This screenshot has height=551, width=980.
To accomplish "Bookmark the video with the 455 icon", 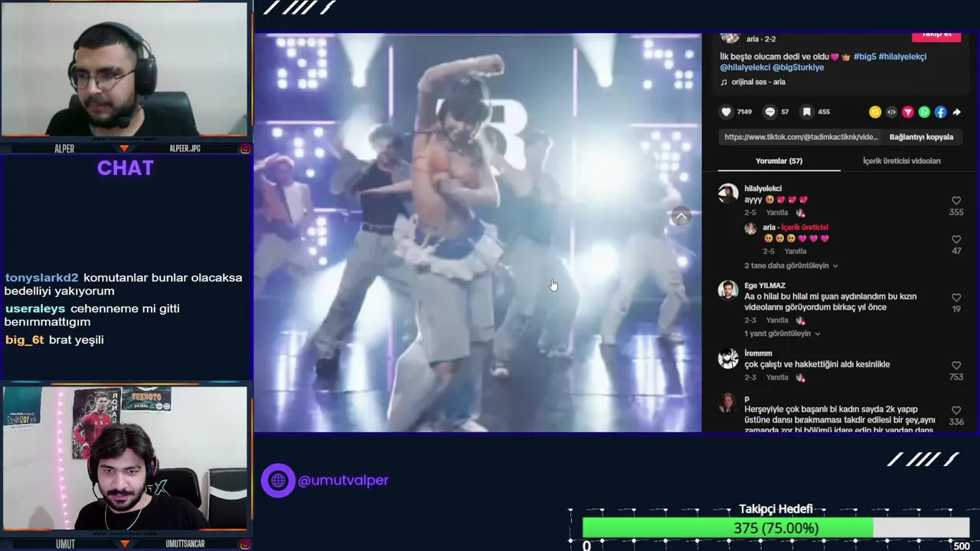I will pos(806,112).
